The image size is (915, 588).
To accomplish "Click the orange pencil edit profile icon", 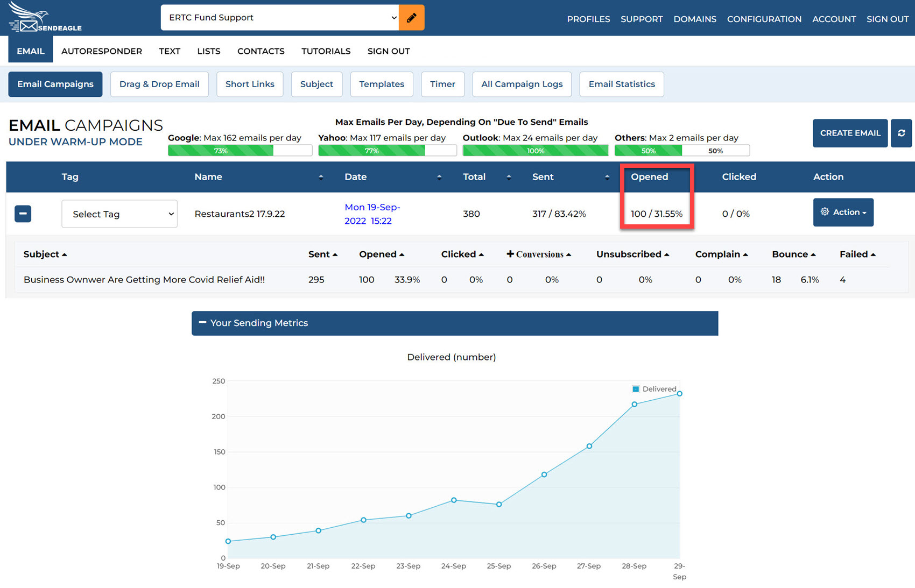I will [x=411, y=18].
